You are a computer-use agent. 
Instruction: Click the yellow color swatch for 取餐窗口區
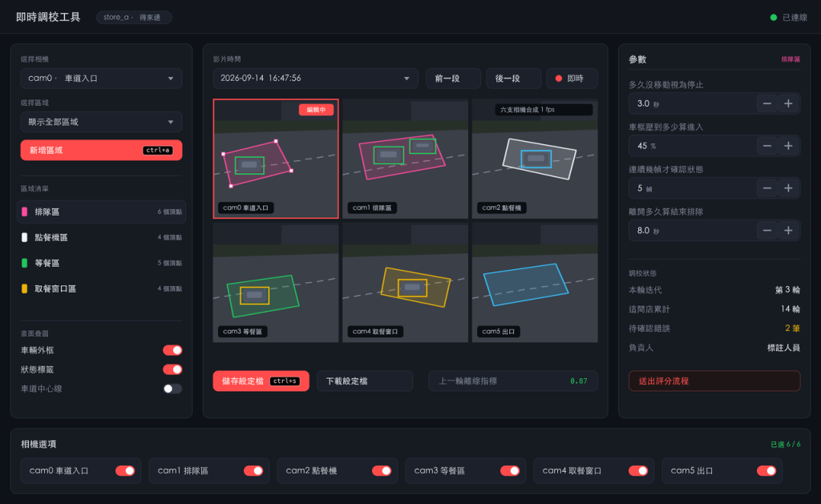[x=24, y=289]
